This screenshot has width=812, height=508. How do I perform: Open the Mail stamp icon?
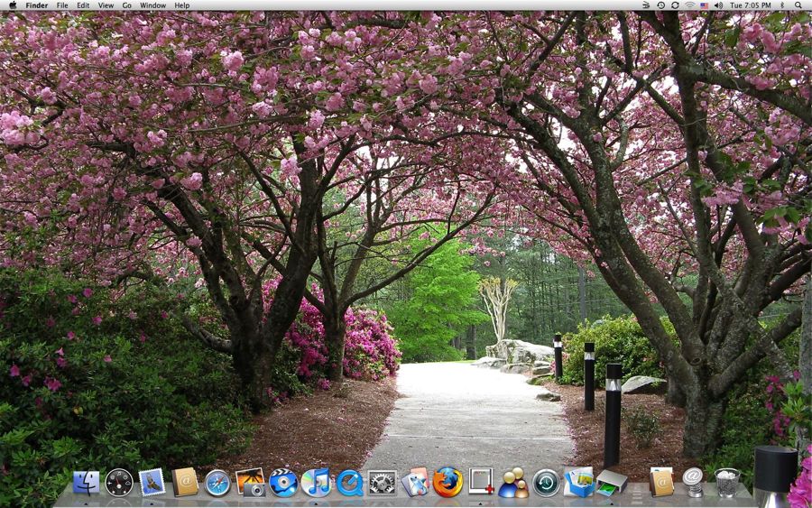point(152,482)
